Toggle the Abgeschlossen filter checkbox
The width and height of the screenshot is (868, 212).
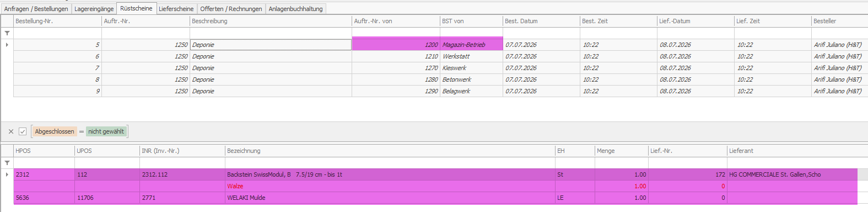[23, 131]
